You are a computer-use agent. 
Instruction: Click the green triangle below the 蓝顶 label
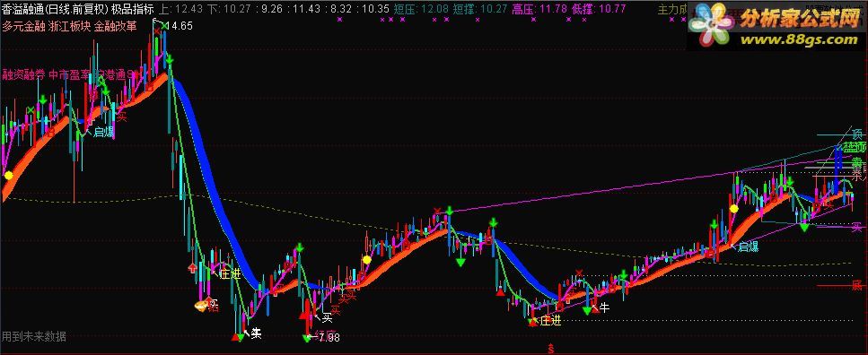803,228
